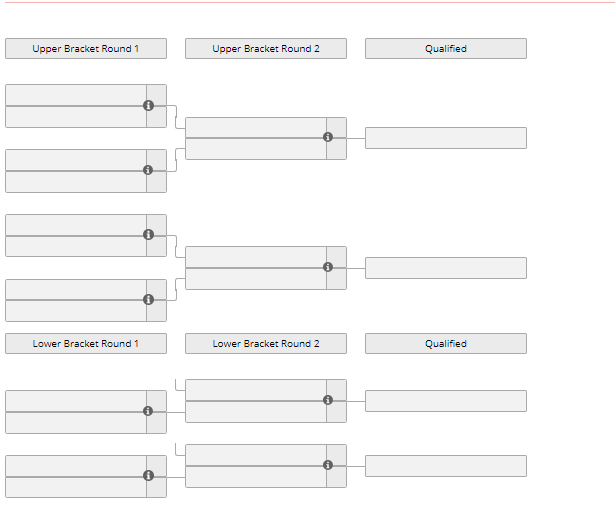Click the lower bracket Qualified header
Image resolution: width=615 pixels, height=515 pixels.
(446, 344)
